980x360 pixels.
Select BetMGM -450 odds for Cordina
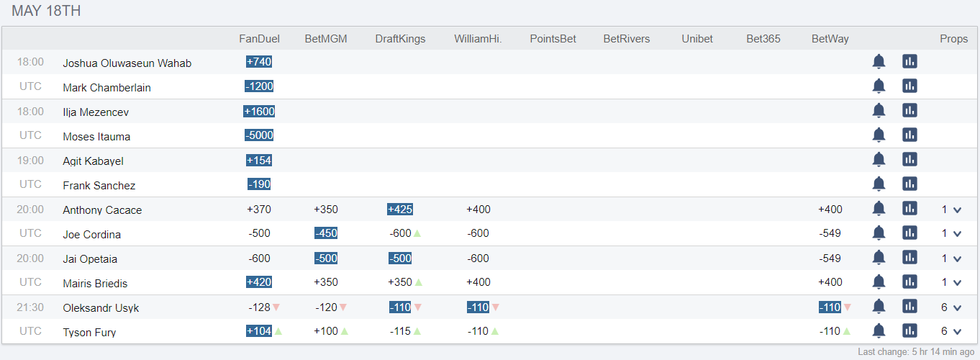[326, 233]
